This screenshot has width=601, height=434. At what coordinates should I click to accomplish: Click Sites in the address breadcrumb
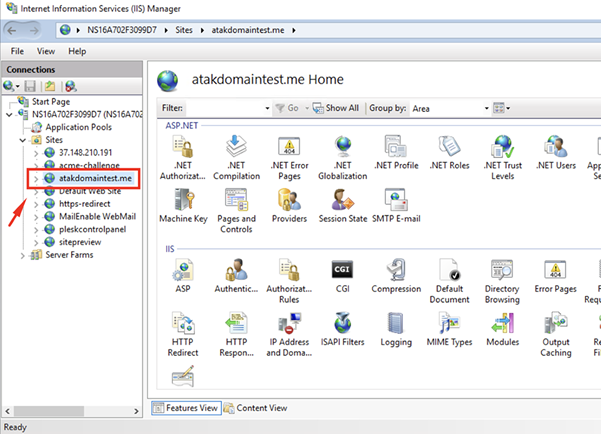184,30
